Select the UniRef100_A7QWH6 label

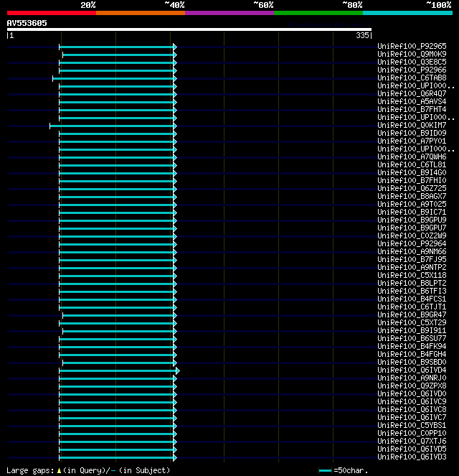[x=412, y=157]
